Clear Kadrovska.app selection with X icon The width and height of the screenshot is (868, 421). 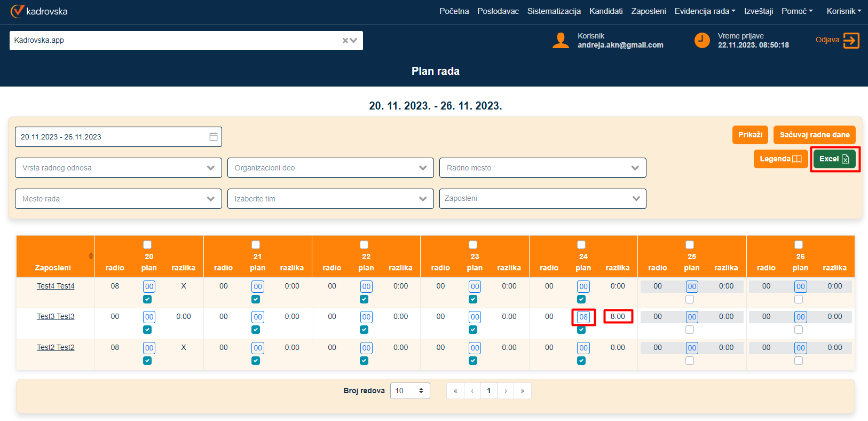tap(345, 41)
